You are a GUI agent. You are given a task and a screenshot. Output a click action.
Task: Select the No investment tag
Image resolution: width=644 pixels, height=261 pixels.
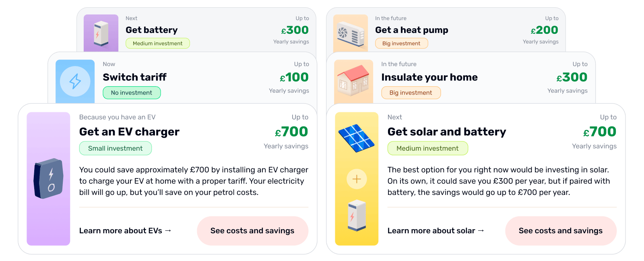pos(132,93)
